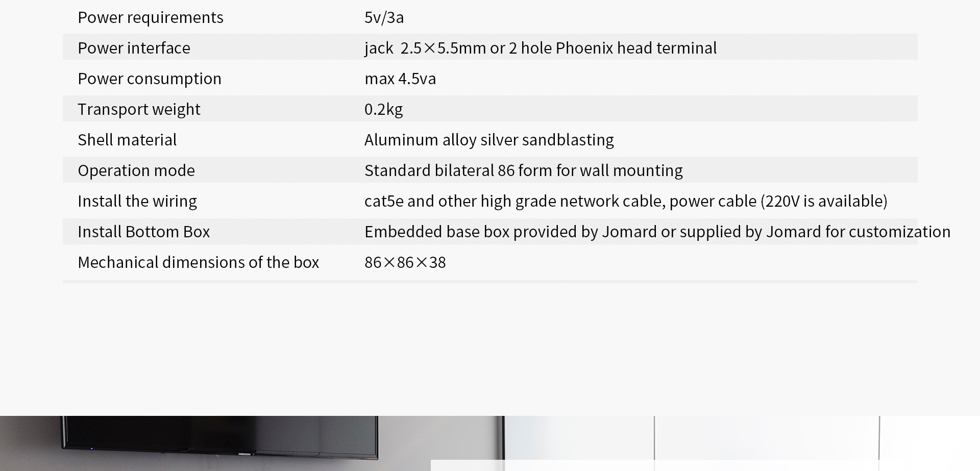The image size is (980, 471).
Task: Click the Install Bottom Box label
Action: tap(143, 232)
